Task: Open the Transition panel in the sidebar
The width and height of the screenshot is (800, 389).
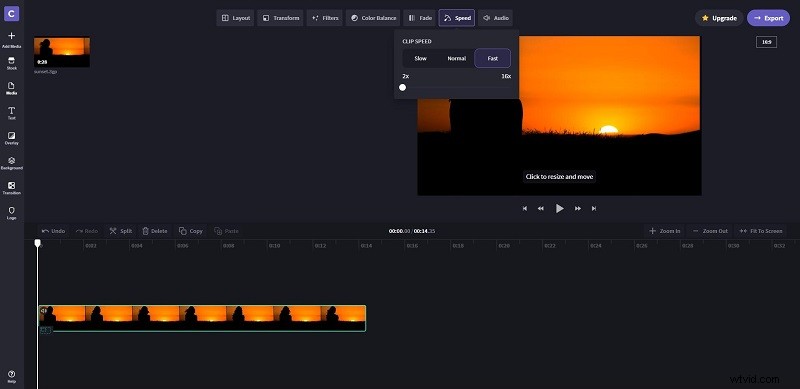Action: pos(11,188)
